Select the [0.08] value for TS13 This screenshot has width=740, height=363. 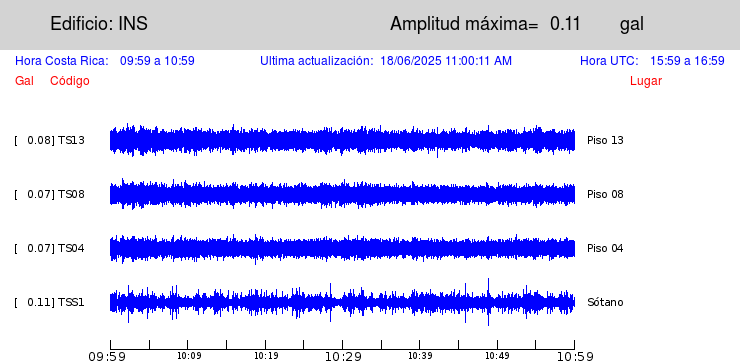(x=34, y=140)
